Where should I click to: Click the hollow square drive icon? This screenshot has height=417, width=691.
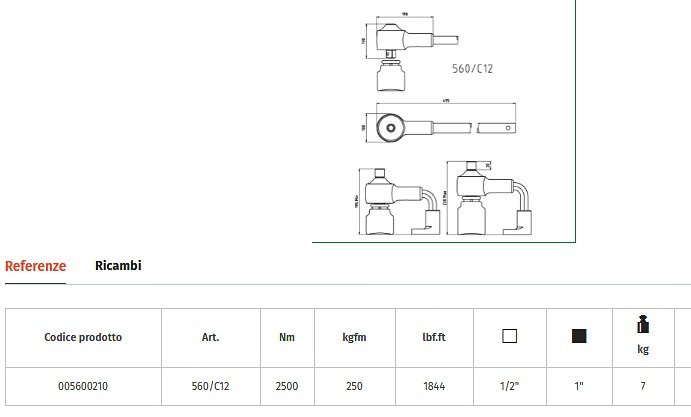click(509, 337)
